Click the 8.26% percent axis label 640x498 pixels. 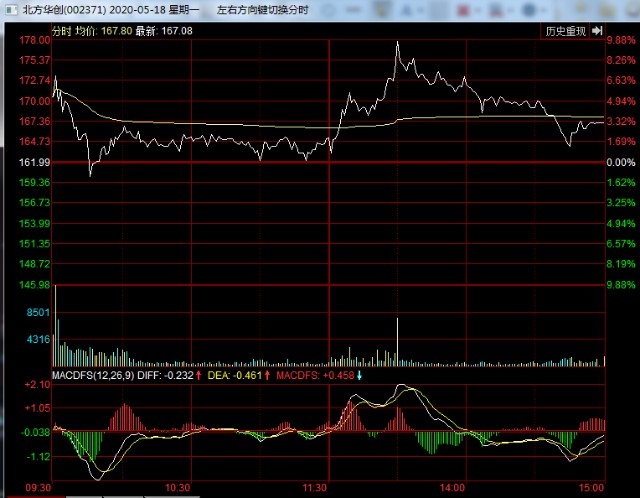[621, 60]
